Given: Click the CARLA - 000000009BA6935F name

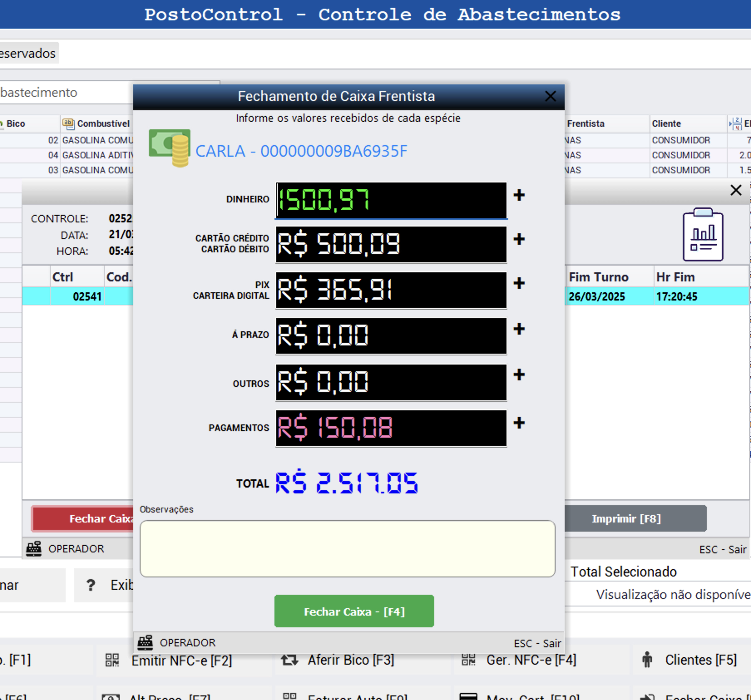Looking at the screenshot, I should (301, 151).
